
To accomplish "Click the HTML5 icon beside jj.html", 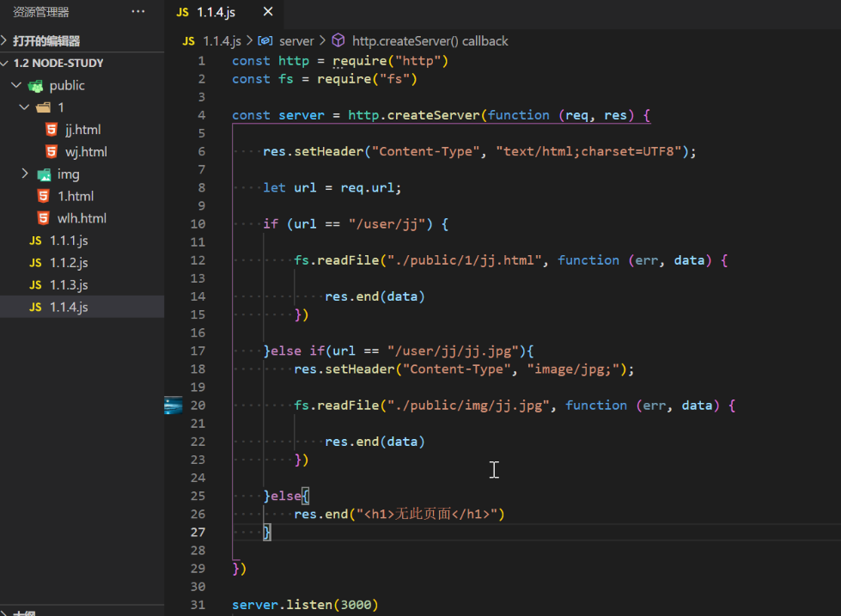I will (x=51, y=130).
